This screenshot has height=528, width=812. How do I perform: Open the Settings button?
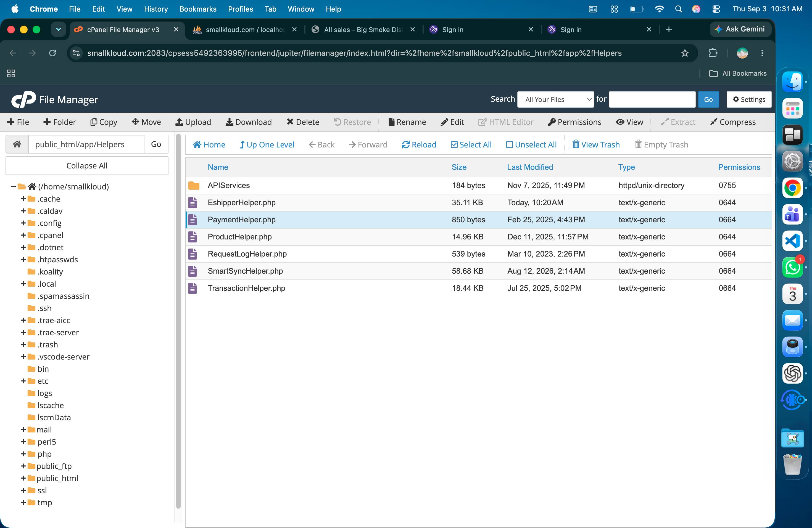(x=749, y=99)
